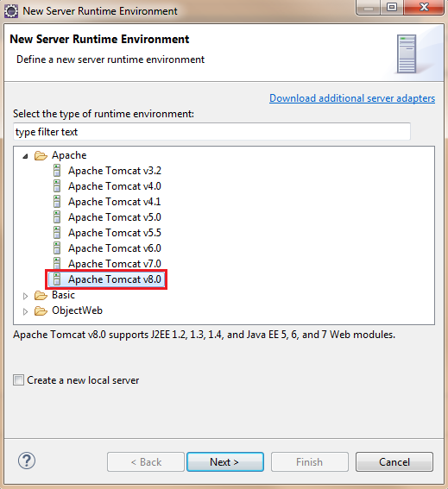Select Apache Tomcat v7.0 runtime
448x489 pixels.
pyautogui.click(x=115, y=264)
